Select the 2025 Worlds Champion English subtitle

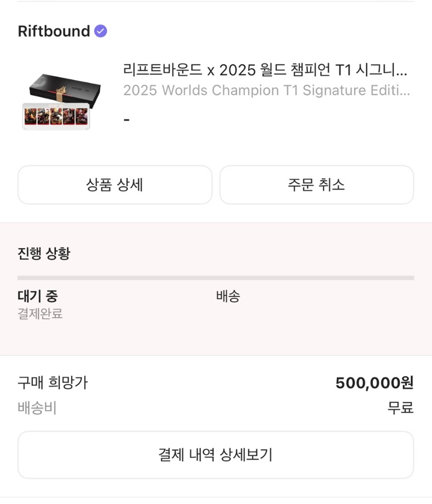click(267, 90)
